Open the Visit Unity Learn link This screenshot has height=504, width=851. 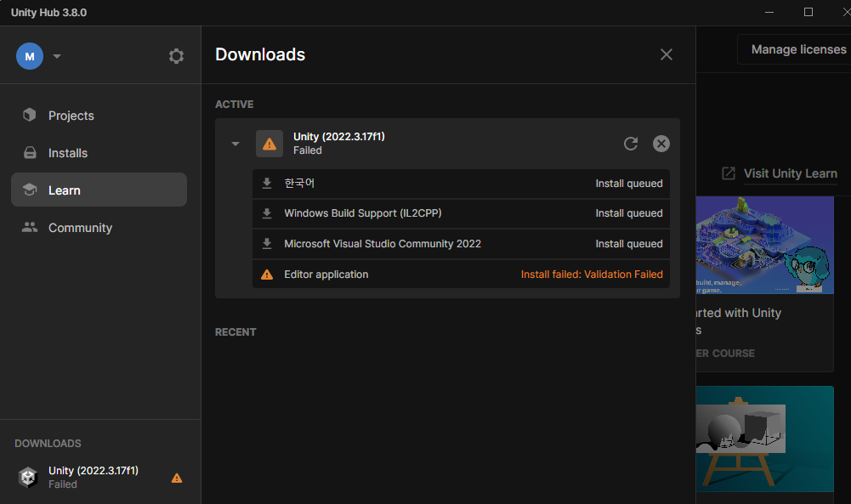pyautogui.click(x=791, y=173)
